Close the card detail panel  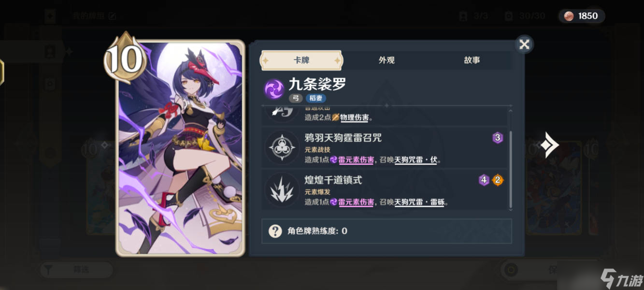tap(524, 44)
